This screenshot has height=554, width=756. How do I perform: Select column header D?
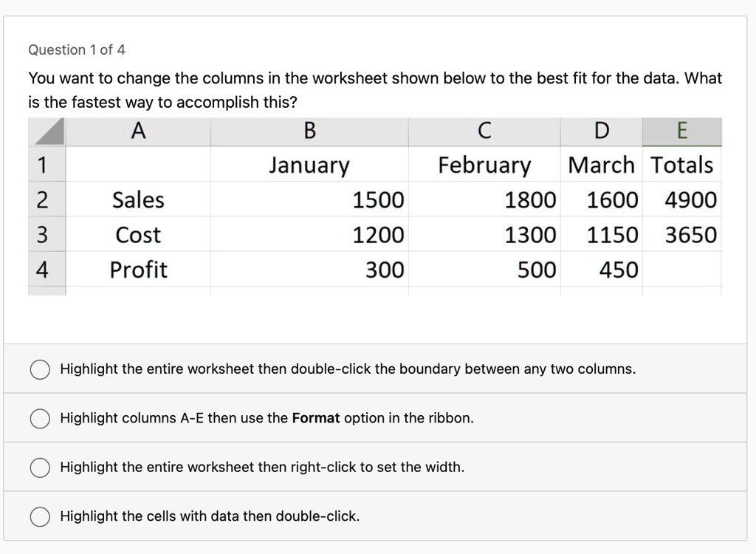click(601, 131)
